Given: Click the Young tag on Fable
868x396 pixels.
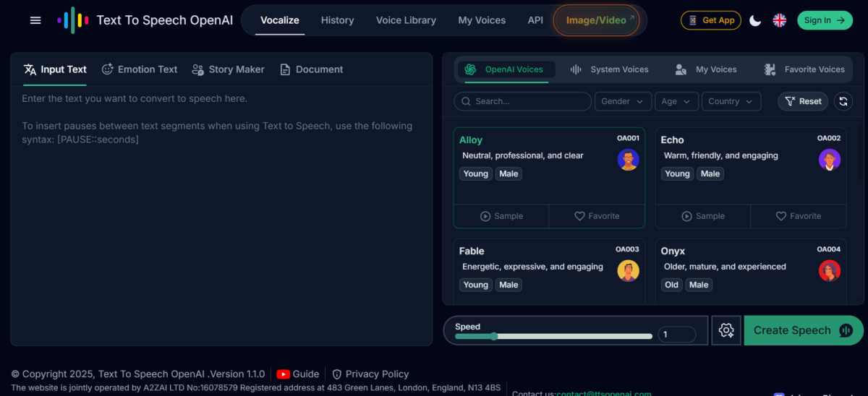Looking at the screenshot, I should 476,285.
